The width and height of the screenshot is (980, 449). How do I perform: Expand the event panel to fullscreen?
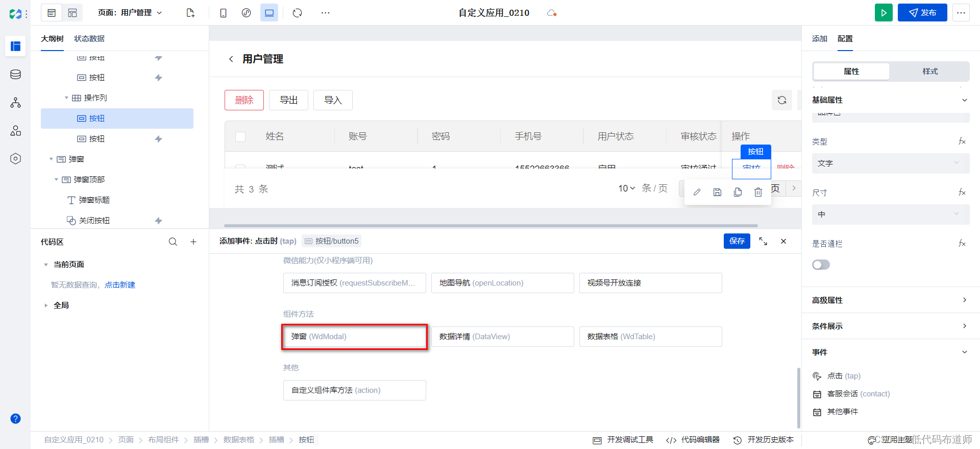763,241
